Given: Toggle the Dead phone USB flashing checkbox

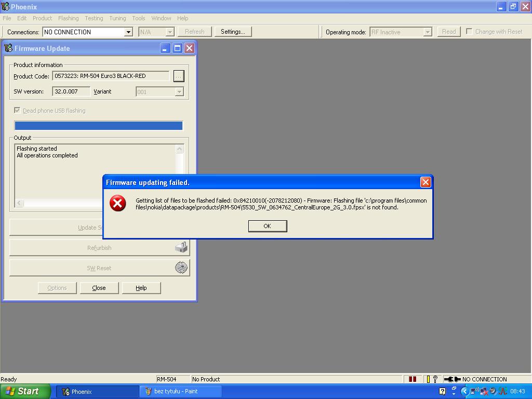Looking at the screenshot, I should click(17, 110).
